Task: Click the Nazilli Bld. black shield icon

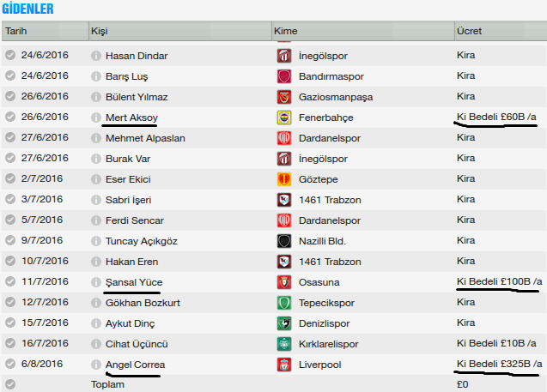Action: (x=284, y=241)
